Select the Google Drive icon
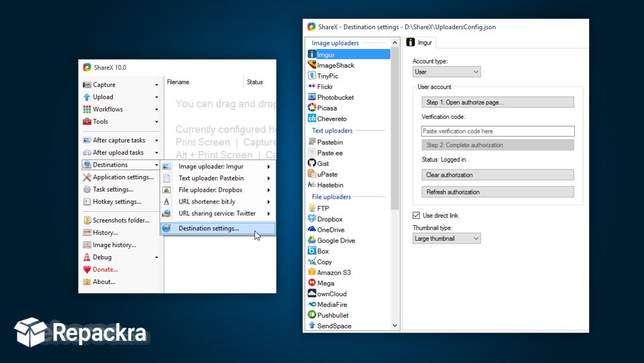 click(x=312, y=240)
